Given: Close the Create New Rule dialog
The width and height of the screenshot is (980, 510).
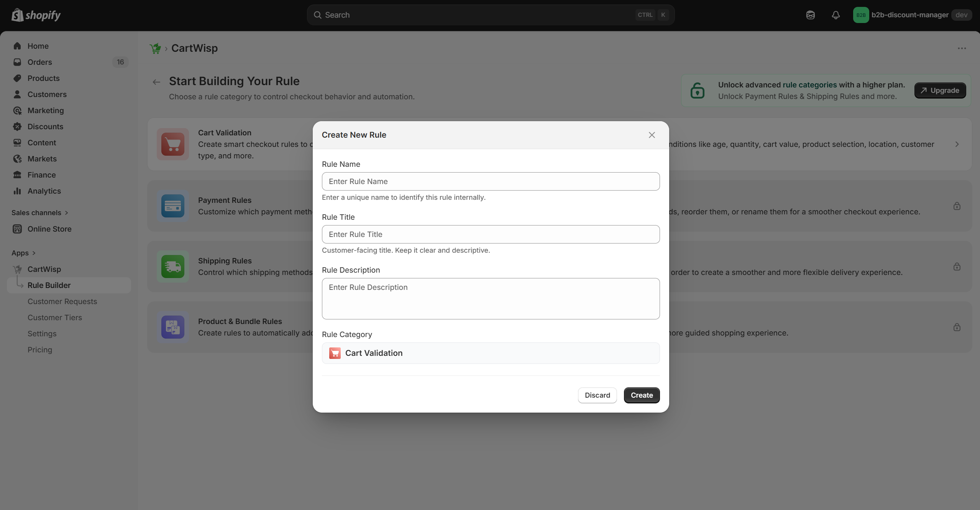Looking at the screenshot, I should [652, 135].
